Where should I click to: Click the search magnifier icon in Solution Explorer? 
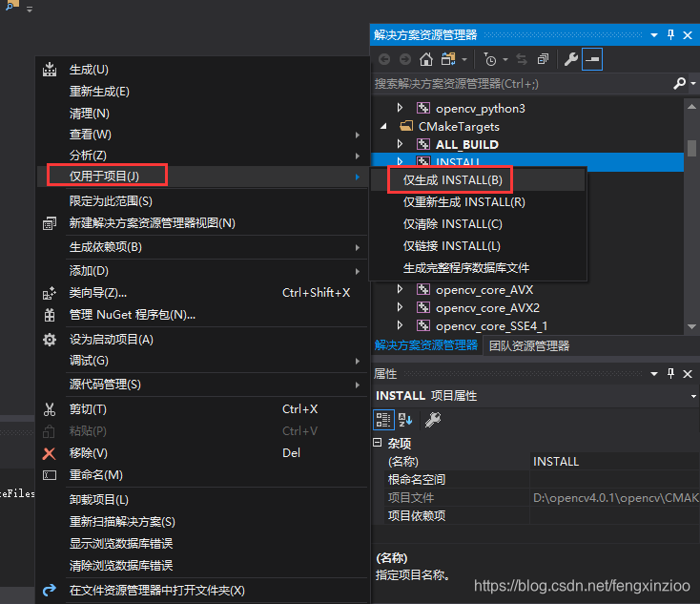point(679,83)
